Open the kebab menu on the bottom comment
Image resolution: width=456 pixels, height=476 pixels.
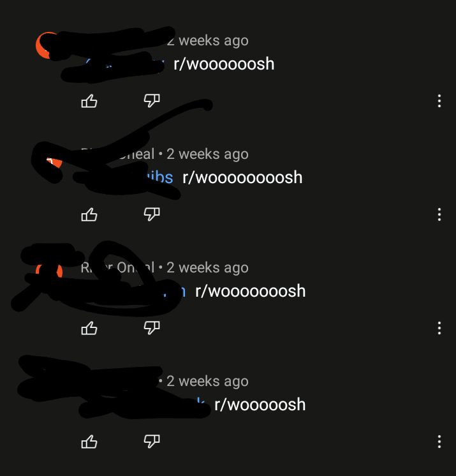439,442
